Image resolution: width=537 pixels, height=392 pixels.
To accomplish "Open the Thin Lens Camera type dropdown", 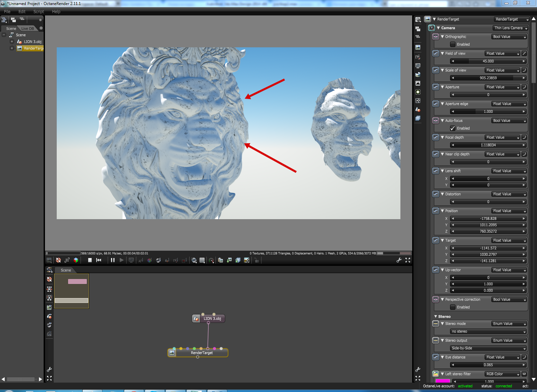I will [510, 28].
